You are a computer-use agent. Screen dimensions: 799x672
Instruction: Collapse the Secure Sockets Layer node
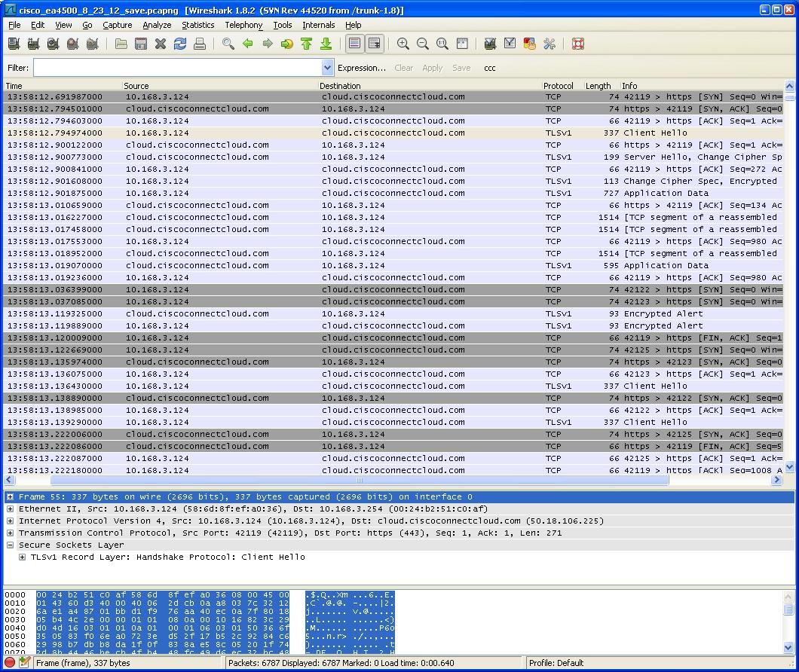click(x=11, y=545)
